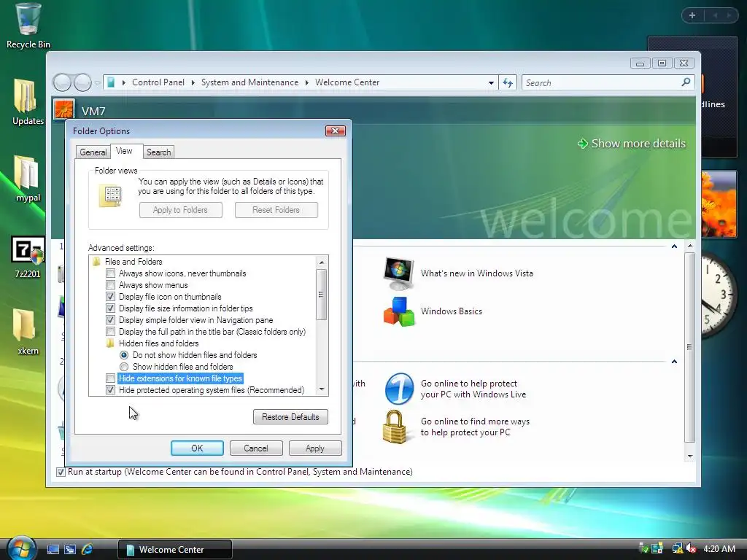The width and height of the screenshot is (747, 560).
Task: Click the Apply button
Action: click(x=315, y=448)
